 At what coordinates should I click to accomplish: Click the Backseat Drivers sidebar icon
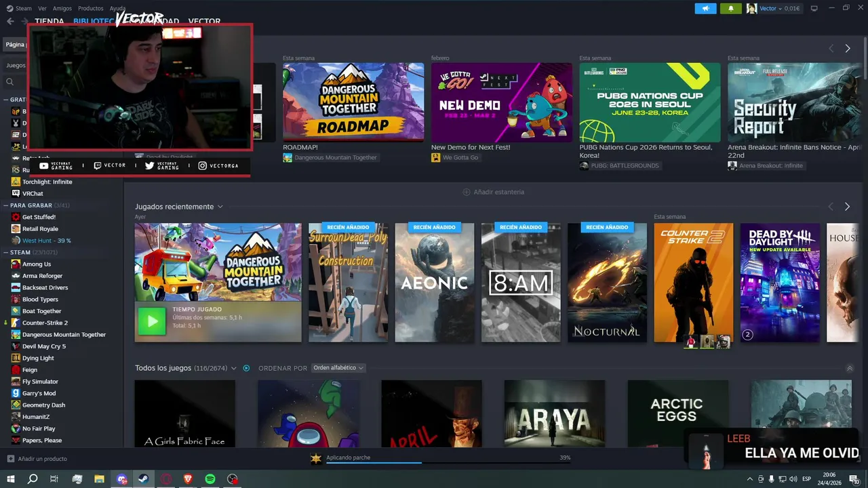pyautogui.click(x=16, y=287)
